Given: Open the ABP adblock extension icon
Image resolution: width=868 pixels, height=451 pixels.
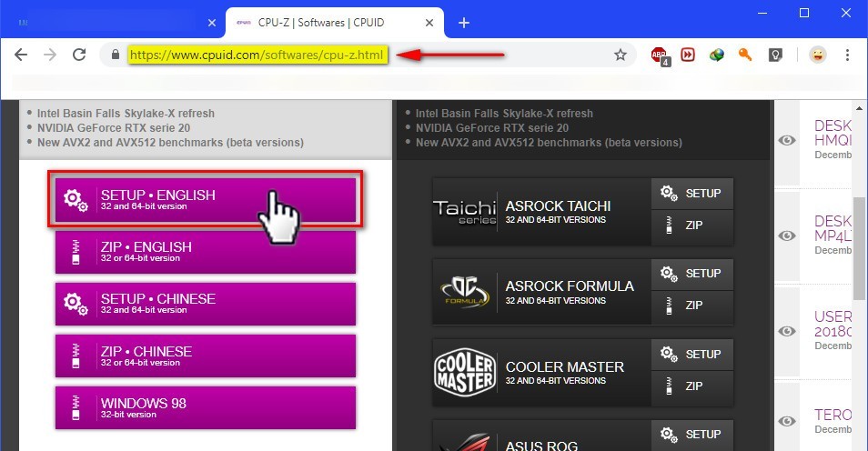Looking at the screenshot, I should point(660,55).
